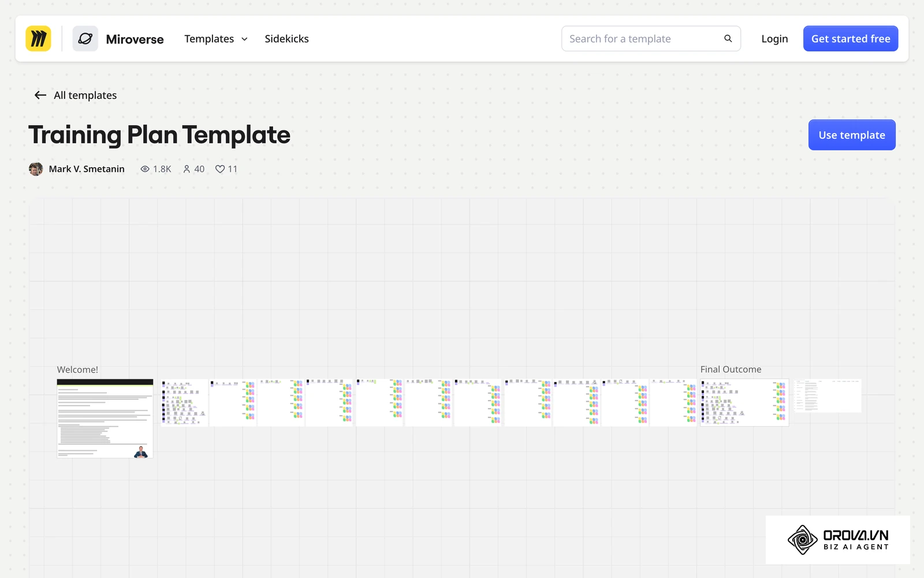Click the person copies icon

(x=187, y=169)
